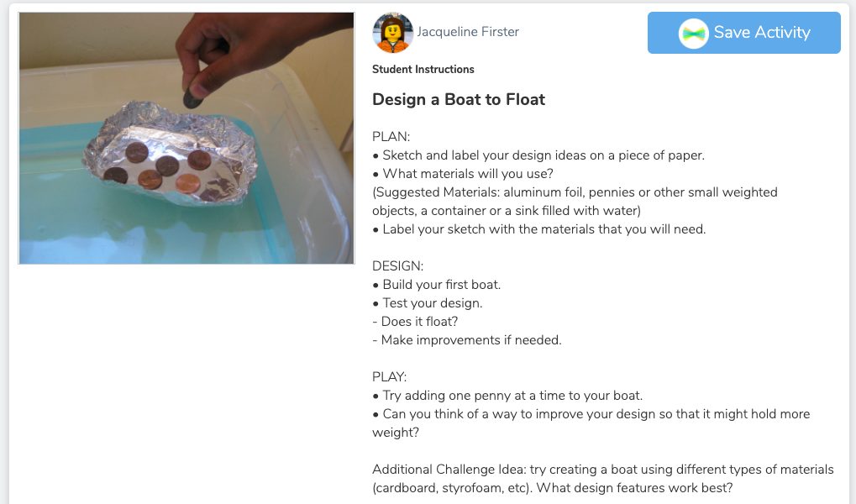Open the author name Jacqueline Firster
The width and height of the screenshot is (856, 504).
point(468,32)
